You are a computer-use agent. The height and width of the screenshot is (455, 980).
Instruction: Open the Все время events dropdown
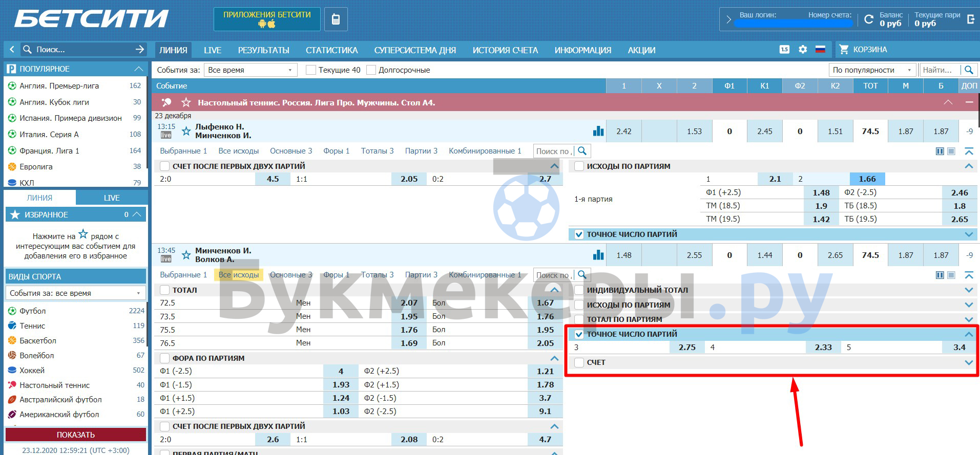click(251, 70)
